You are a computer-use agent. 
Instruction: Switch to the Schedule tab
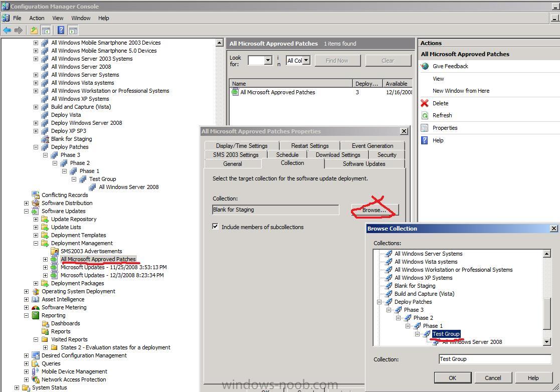point(287,154)
